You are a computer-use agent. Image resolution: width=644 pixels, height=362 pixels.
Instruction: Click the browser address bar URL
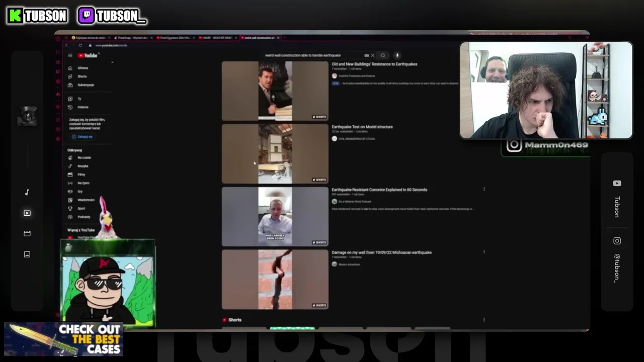[x=111, y=45]
